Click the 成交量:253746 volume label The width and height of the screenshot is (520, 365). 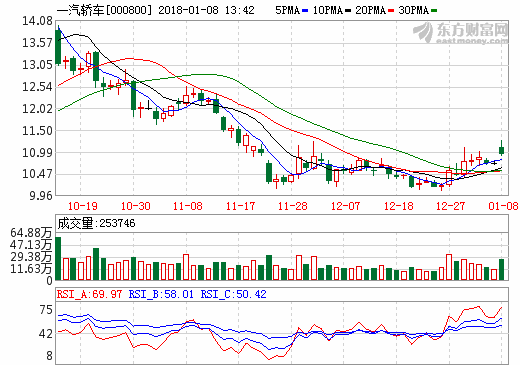coord(96,223)
